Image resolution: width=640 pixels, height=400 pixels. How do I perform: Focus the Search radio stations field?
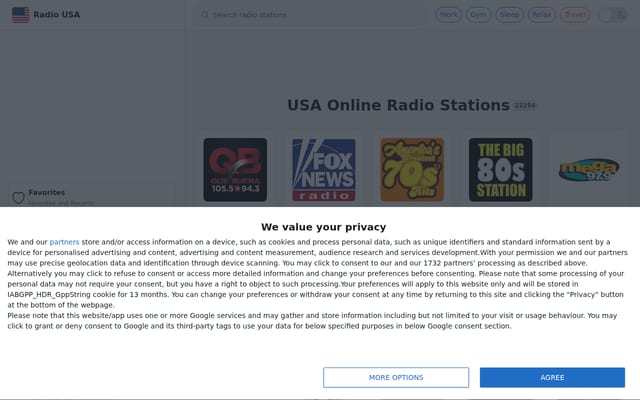(x=310, y=15)
